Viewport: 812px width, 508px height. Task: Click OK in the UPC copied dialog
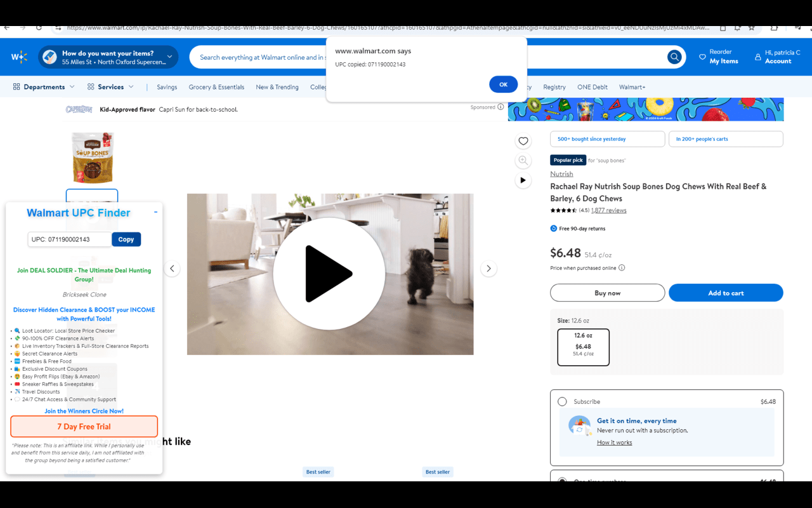point(503,84)
